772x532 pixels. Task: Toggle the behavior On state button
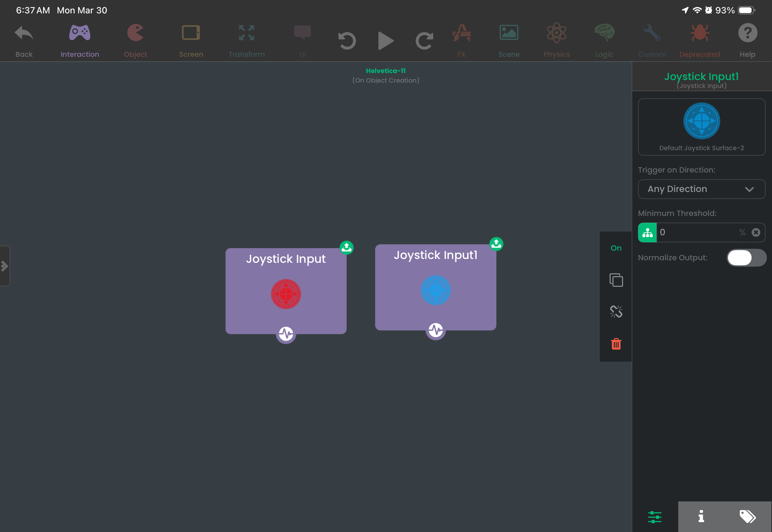tap(616, 248)
